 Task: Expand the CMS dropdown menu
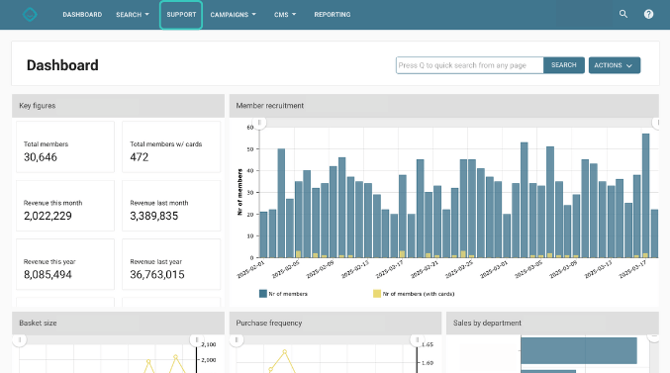tap(285, 15)
